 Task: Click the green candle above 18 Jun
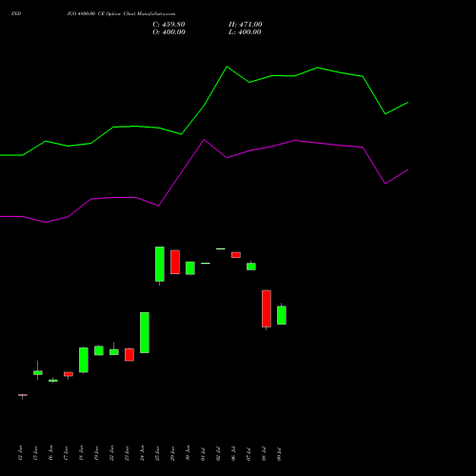coord(84,360)
